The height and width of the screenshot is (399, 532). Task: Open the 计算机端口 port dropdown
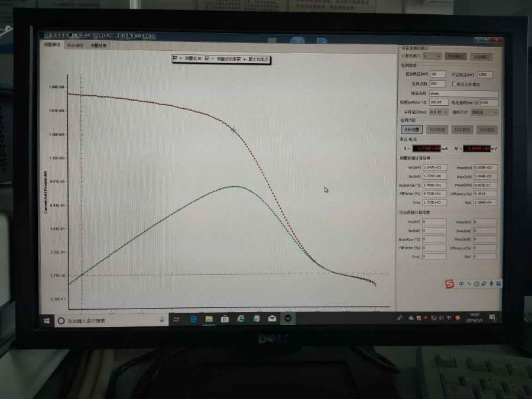(432, 56)
